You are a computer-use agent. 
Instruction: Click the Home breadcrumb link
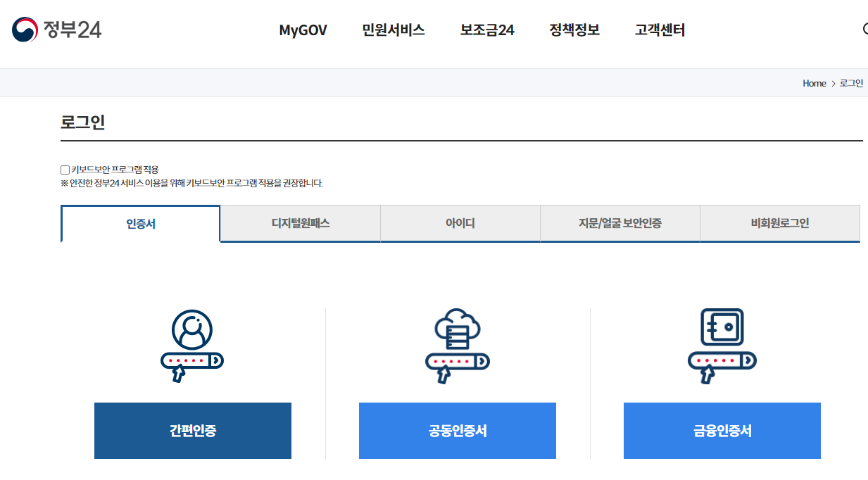point(814,83)
